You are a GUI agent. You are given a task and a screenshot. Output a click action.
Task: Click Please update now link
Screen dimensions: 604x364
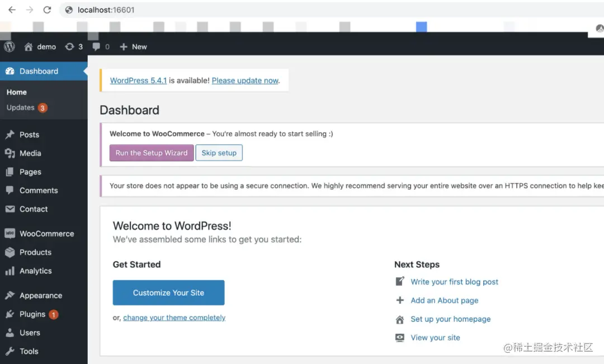tap(245, 81)
